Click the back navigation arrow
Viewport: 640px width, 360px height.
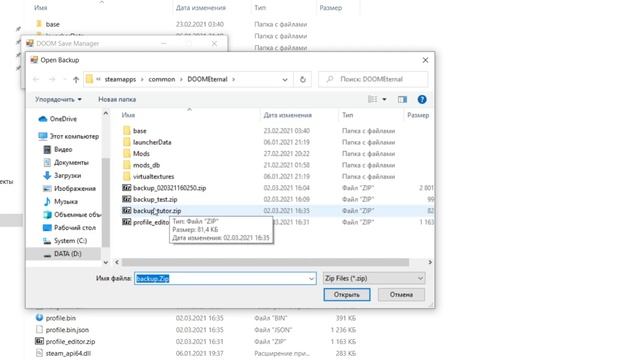[36, 80]
